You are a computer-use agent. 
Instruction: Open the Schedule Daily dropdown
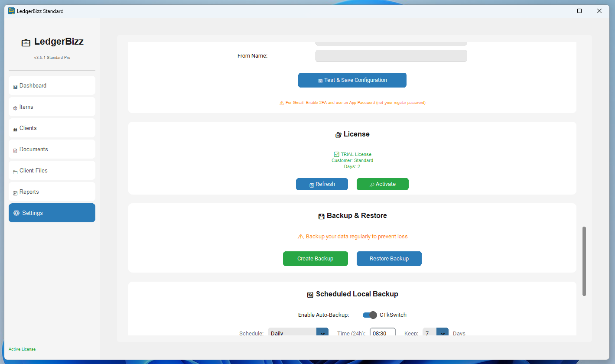click(298, 333)
